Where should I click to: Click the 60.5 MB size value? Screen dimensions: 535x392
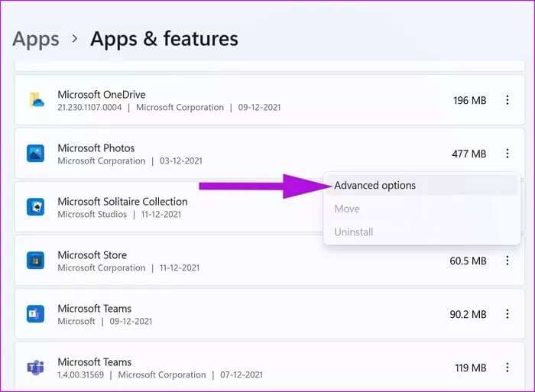468,261
